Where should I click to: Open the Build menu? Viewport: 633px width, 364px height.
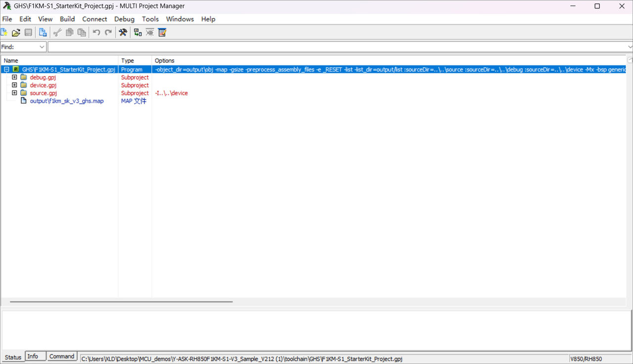[x=67, y=19]
